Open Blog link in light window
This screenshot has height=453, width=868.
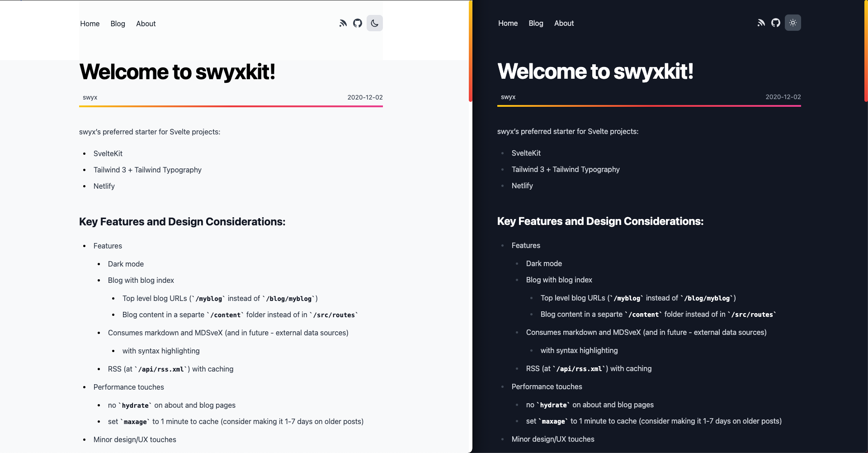pyautogui.click(x=118, y=24)
